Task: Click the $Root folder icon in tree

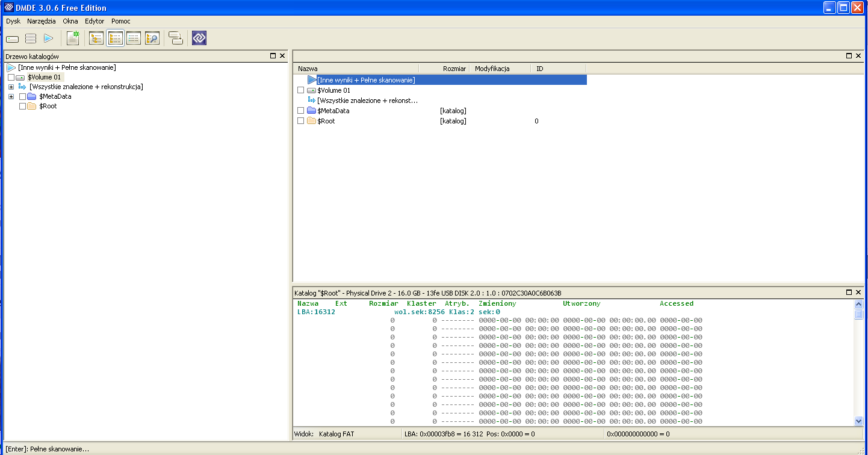Action: (32, 106)
